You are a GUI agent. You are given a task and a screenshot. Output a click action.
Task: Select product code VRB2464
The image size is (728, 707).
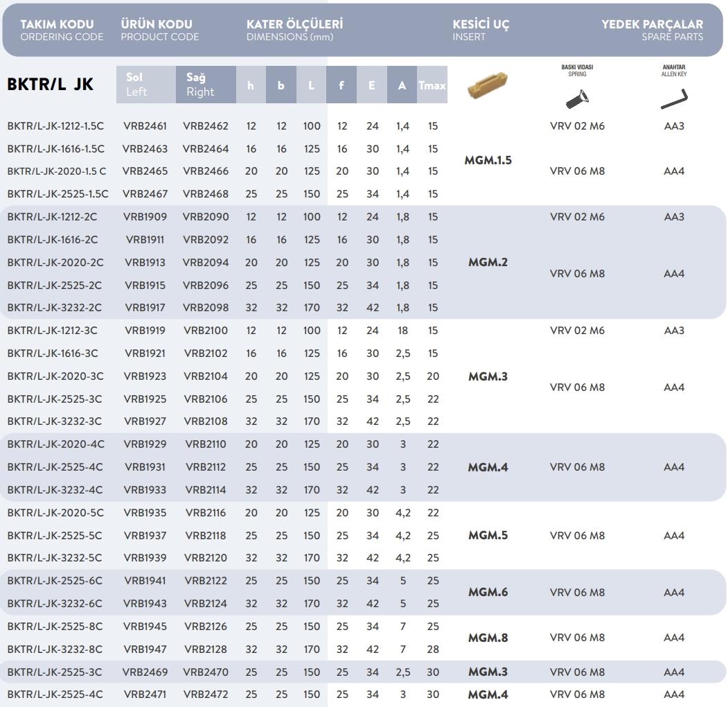(x=205, y=148)
